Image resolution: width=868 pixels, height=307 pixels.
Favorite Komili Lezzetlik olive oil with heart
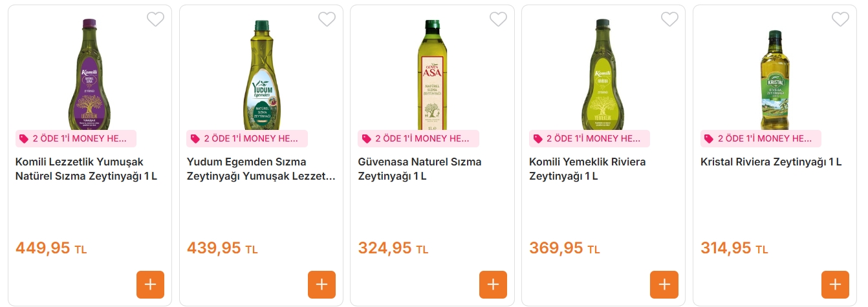pos(155,19)
